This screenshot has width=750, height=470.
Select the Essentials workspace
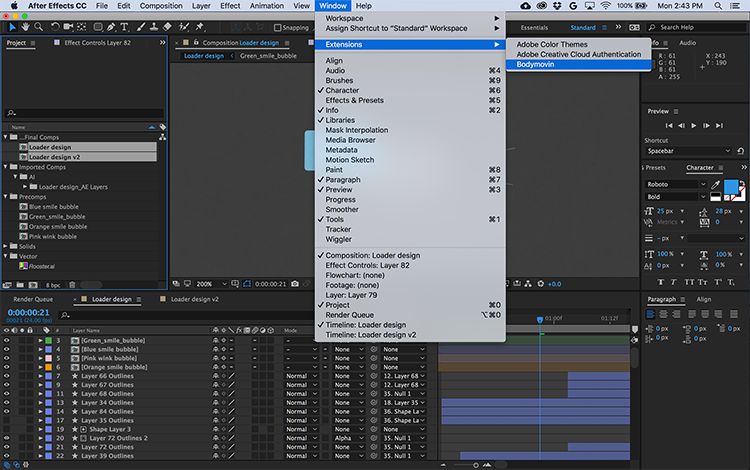[534, 28]
